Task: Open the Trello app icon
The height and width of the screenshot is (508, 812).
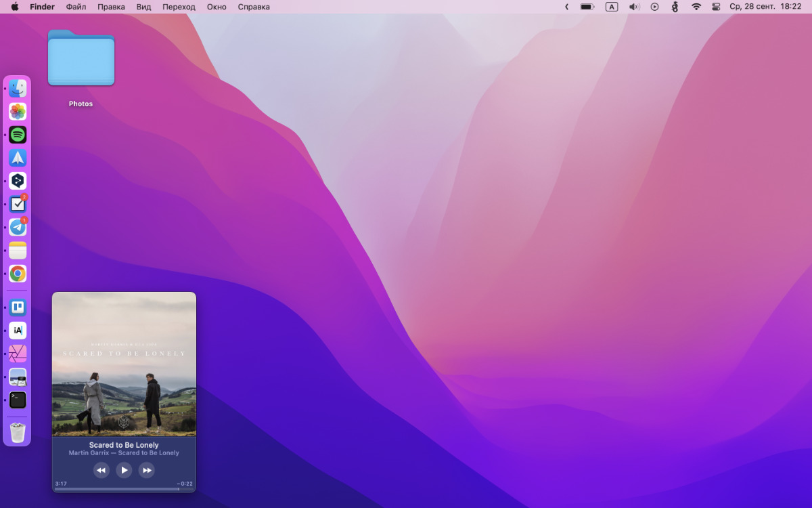Action: tap(18, 308)
